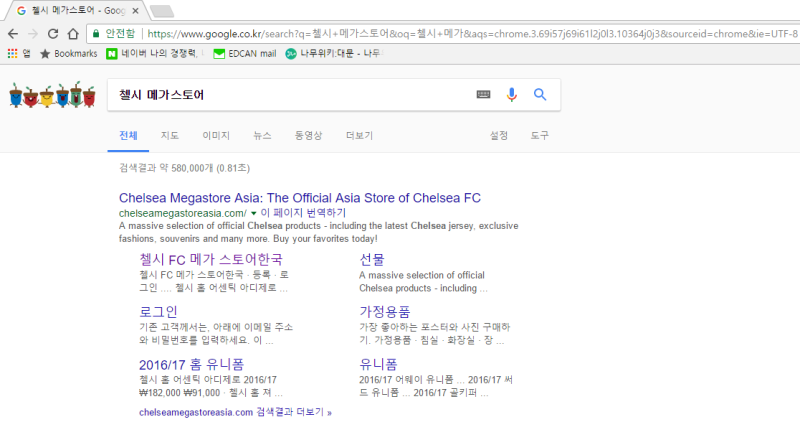Viewport: 800px width, 422px height.
Task: Open the browser home icon
Action: point(73,34)
